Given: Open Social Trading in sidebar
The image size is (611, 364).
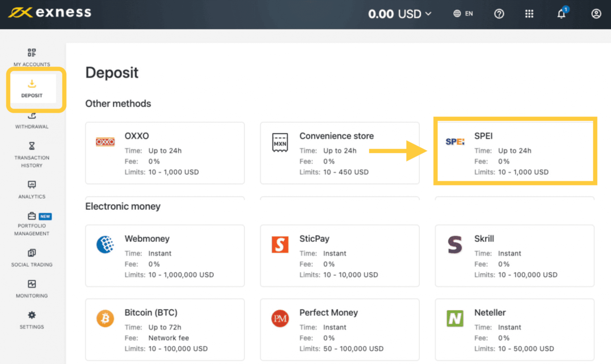Looking at the screenshot, I should [32, 258].
